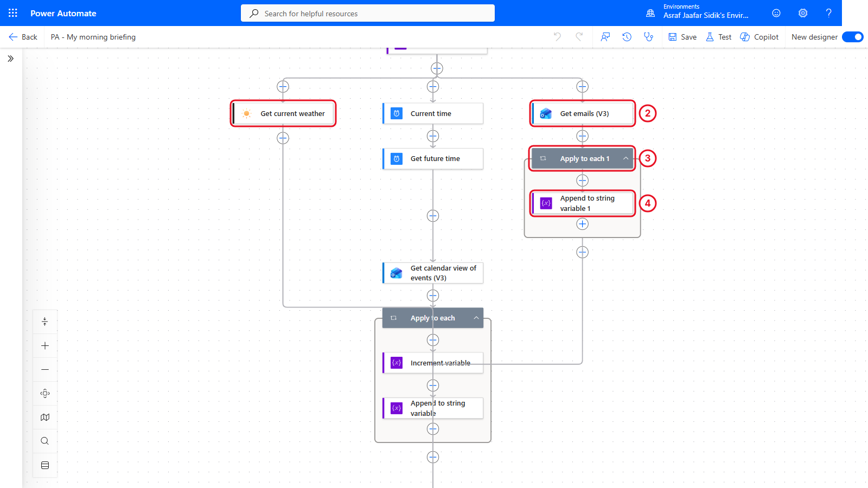Open the feedback smiley icon
The width and height of the screenshot is (868, 488).
pos(776,13)
